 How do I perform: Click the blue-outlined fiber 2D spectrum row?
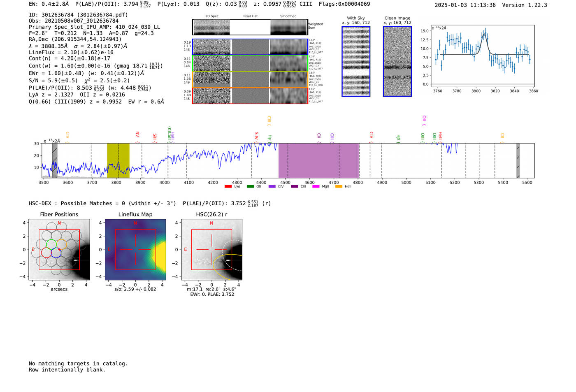pyautogui.click(x=250, y=47)
